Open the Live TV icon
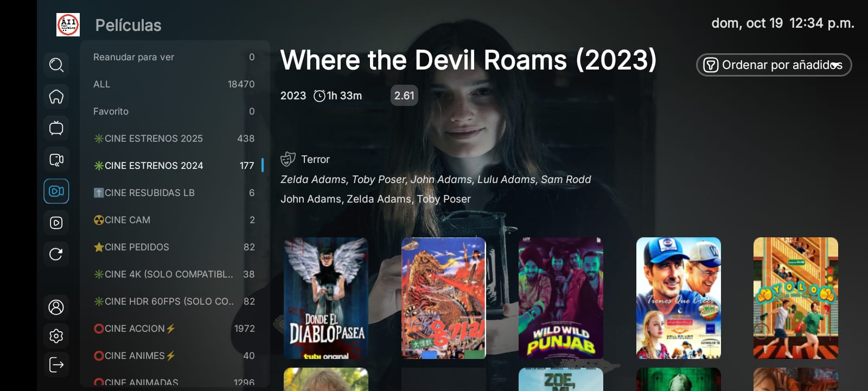 [56, 128]
